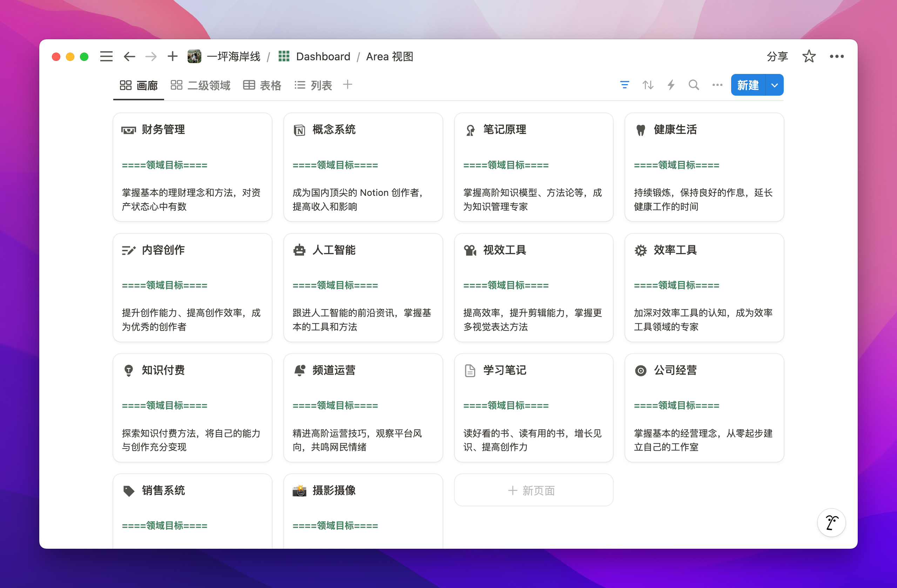
Task: Open the 学习笔记 card title
Action: (505, 370)
